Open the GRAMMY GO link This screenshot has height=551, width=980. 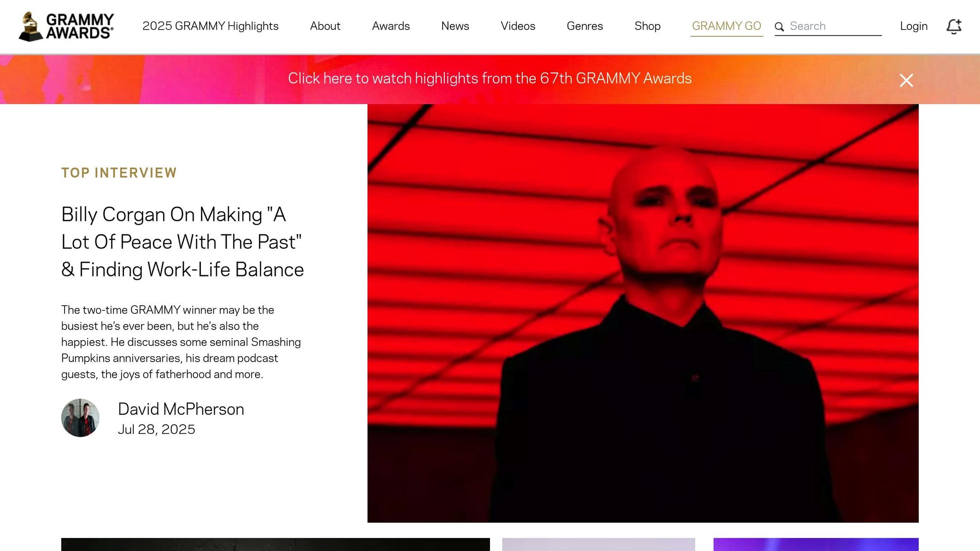point(726,26)
